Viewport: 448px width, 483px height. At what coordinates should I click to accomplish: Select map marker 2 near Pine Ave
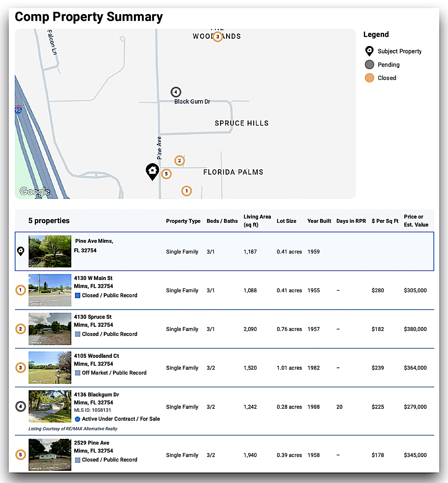[179, 160]
